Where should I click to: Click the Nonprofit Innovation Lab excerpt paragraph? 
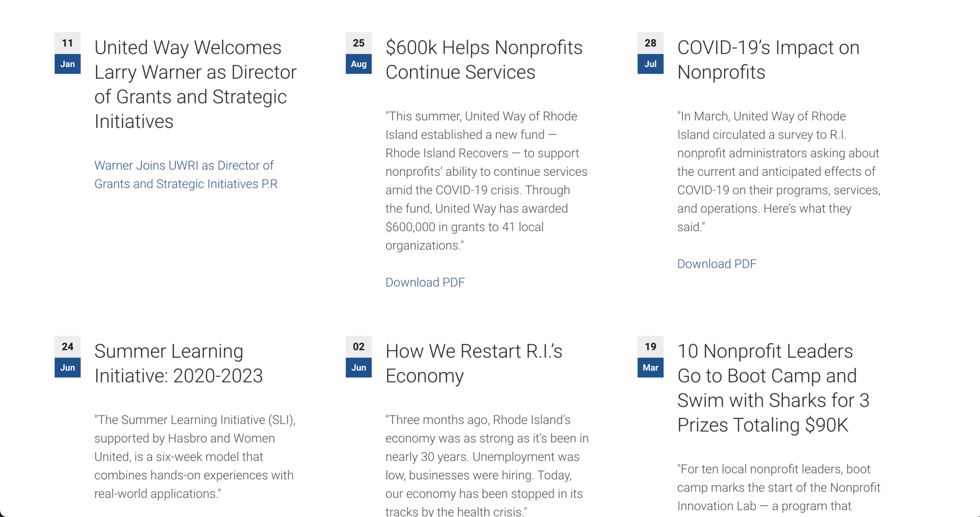pos(779,487)
